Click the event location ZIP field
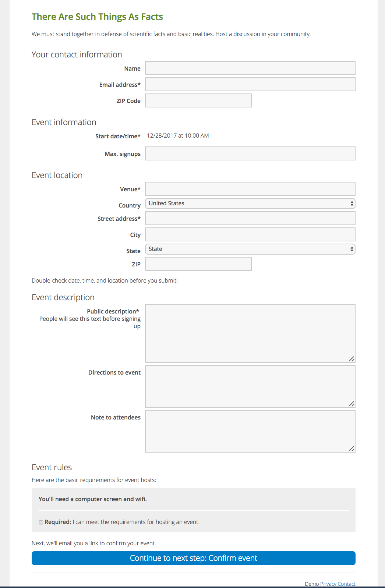 click(198, 264)
